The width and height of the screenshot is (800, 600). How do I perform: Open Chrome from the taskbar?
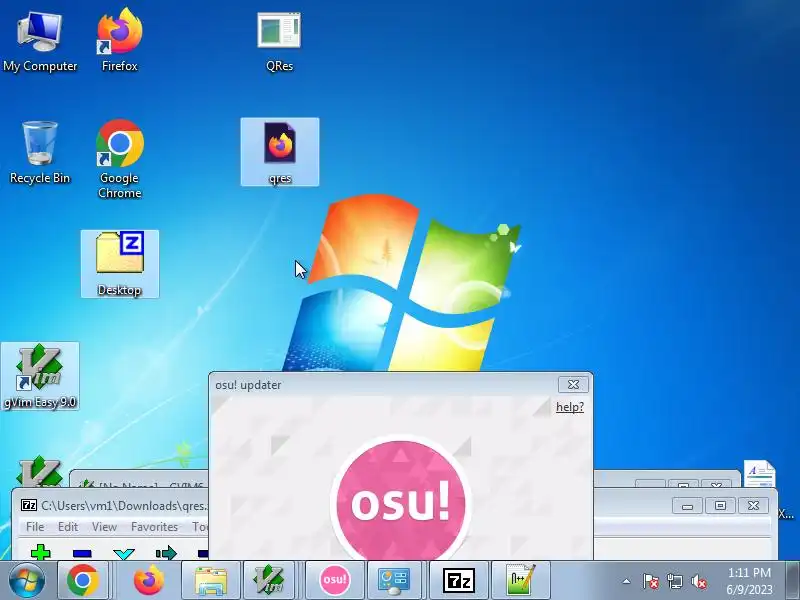point(82,580)
